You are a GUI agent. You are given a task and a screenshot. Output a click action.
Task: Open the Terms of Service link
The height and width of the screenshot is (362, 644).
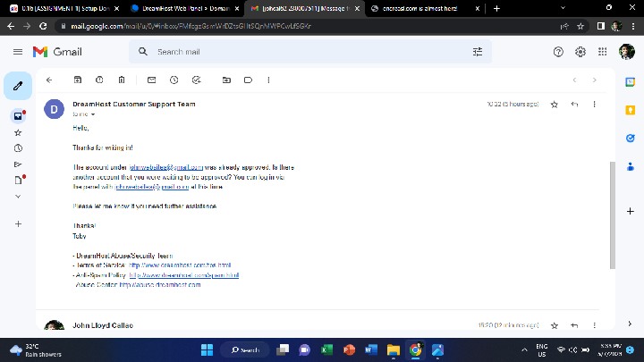(x=180, y=265)
